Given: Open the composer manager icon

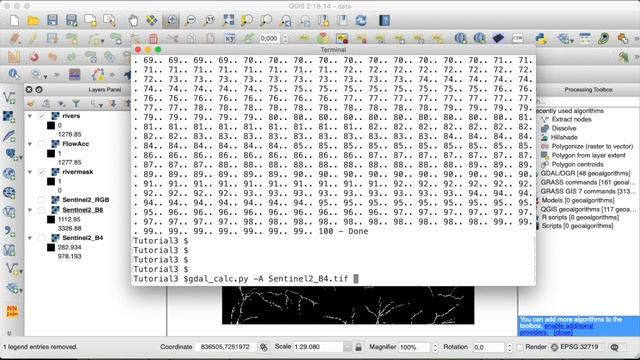Looking at the screenshot, I should click(109, 20).
